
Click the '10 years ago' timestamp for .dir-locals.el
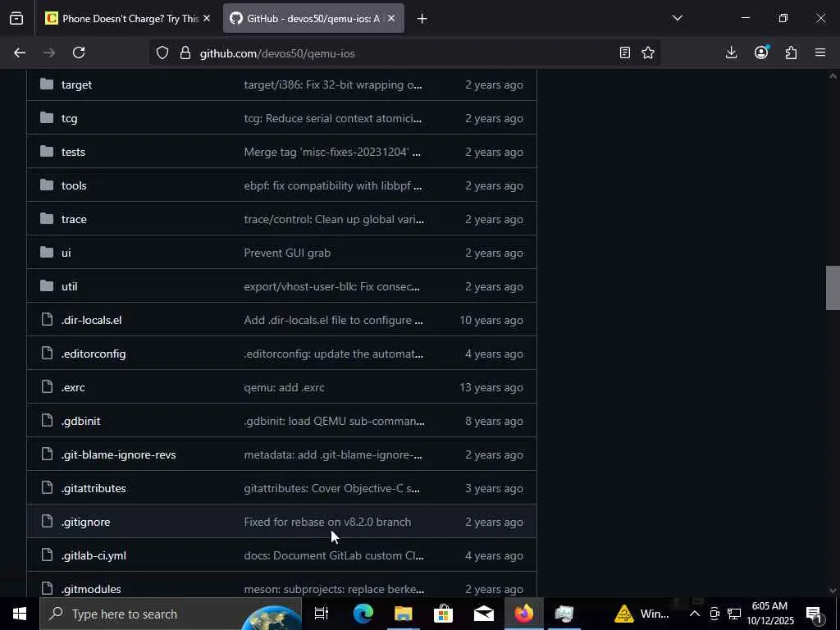[x=491, y=321]
